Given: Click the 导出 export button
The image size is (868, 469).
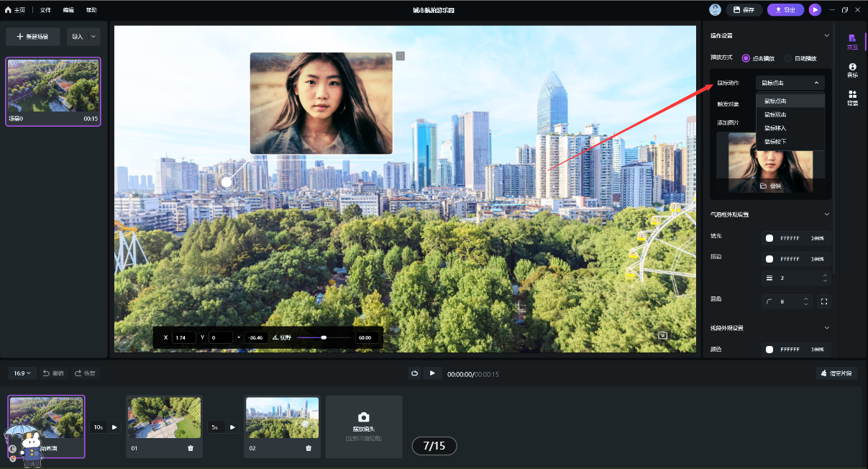Looking at the screenshot, I should pos(785,10).
